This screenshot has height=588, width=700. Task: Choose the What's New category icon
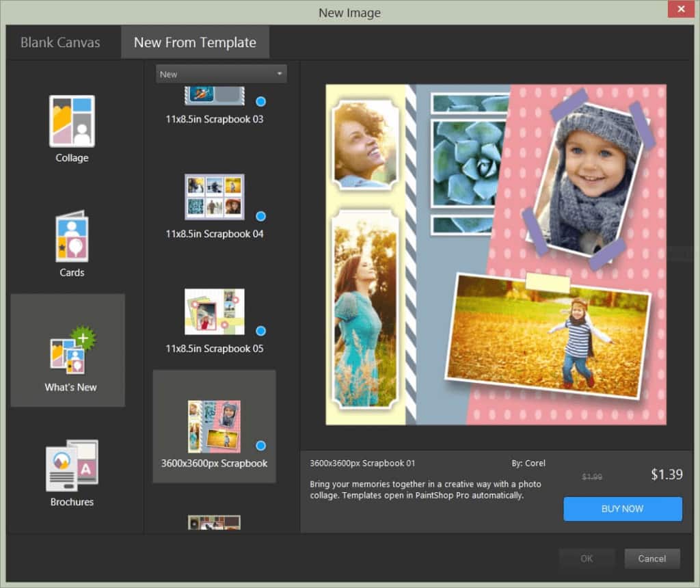click(x=72, y=350)
